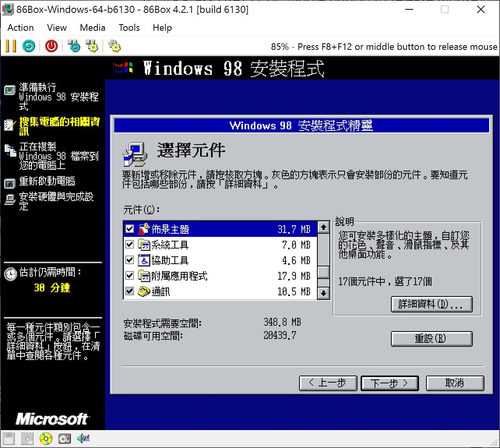
Task: Click the 3.5-inch floppy drive status icon
Action: (9, 439)
